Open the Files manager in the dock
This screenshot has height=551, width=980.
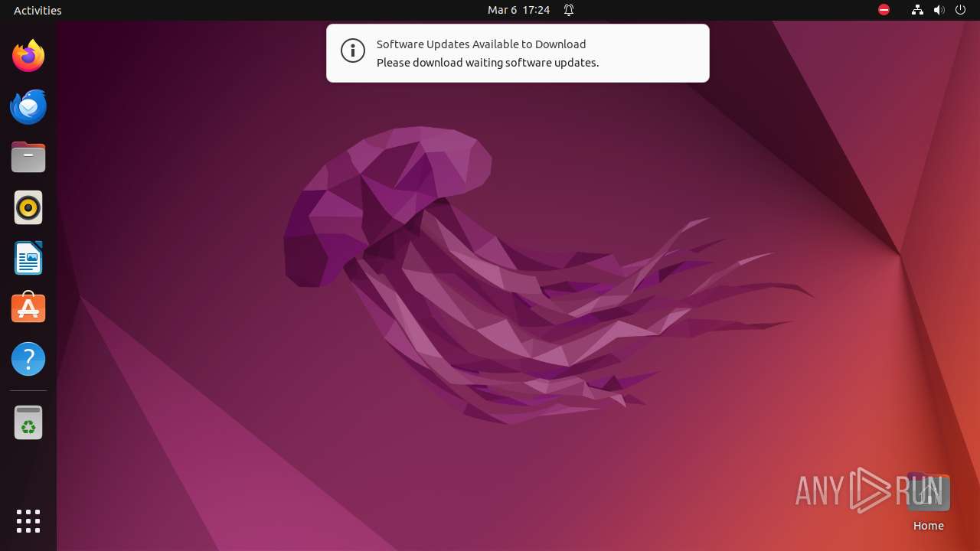pyautogui.click(x=28, y=157)
